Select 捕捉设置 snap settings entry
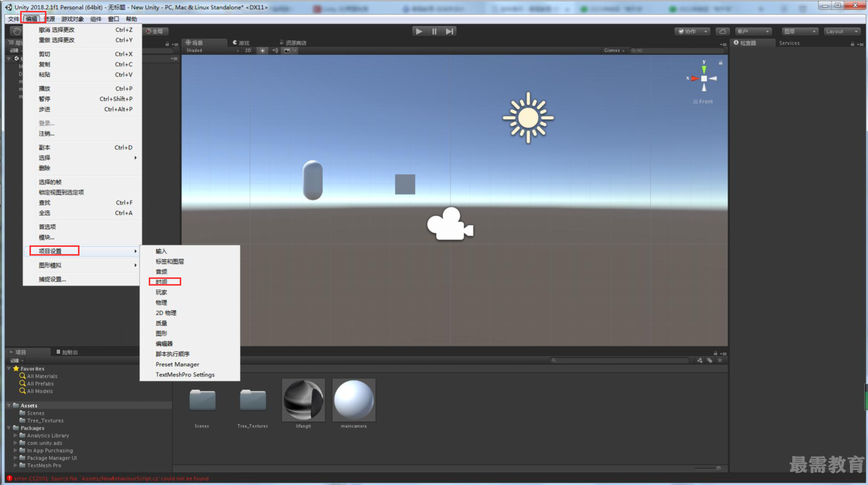 82,279
